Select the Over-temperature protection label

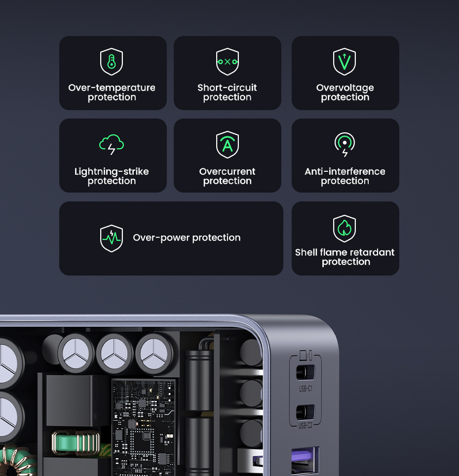pos(112,92)
